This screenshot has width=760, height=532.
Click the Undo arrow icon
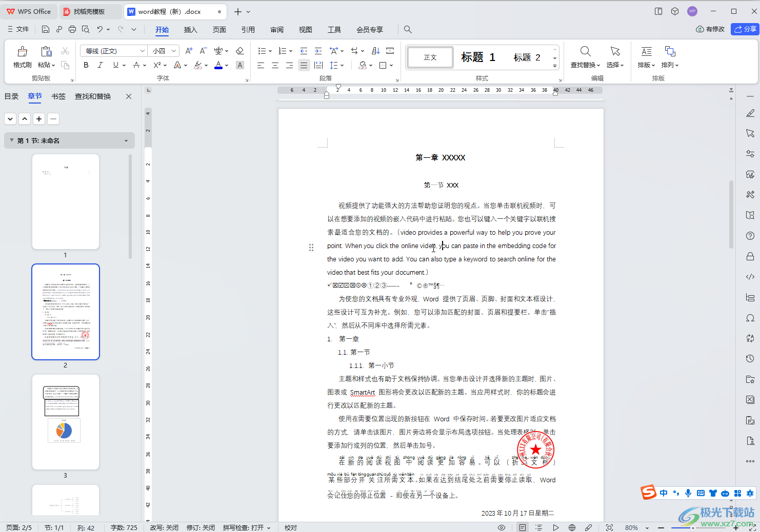100,29
